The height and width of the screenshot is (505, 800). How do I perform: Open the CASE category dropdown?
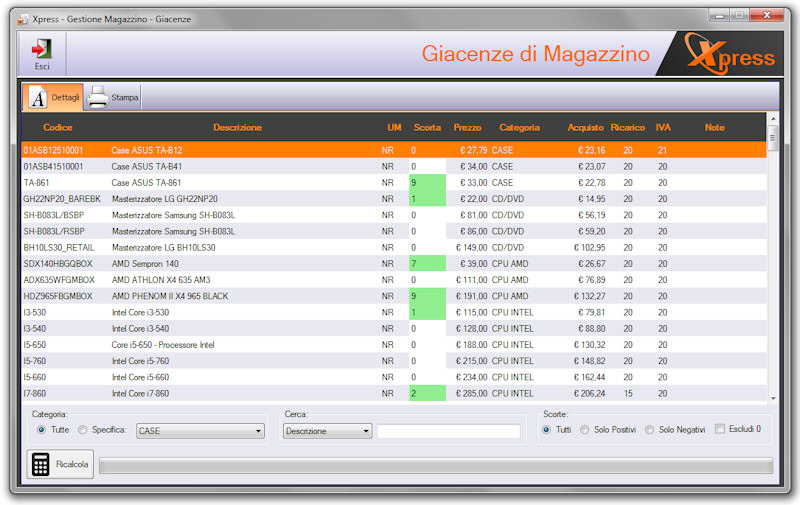point(200,431)
